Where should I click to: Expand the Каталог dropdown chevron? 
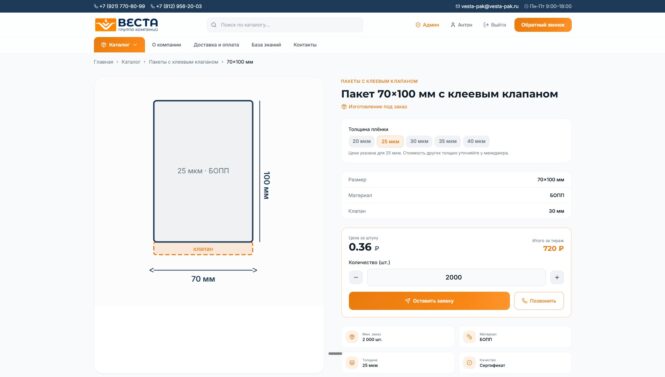click(x=135, y=45)
